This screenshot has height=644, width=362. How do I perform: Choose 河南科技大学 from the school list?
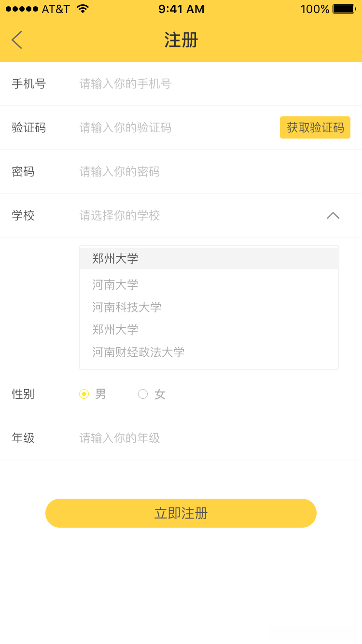click(x=127, y=307)
